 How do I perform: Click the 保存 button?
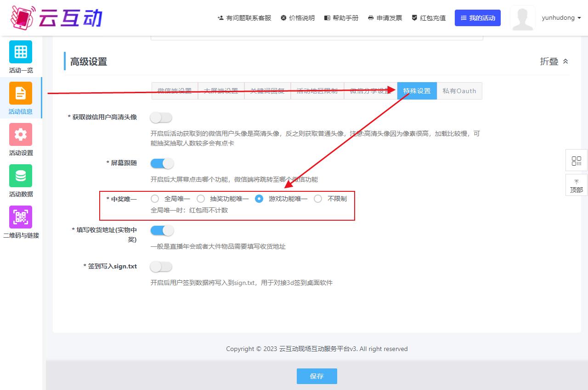317,376
